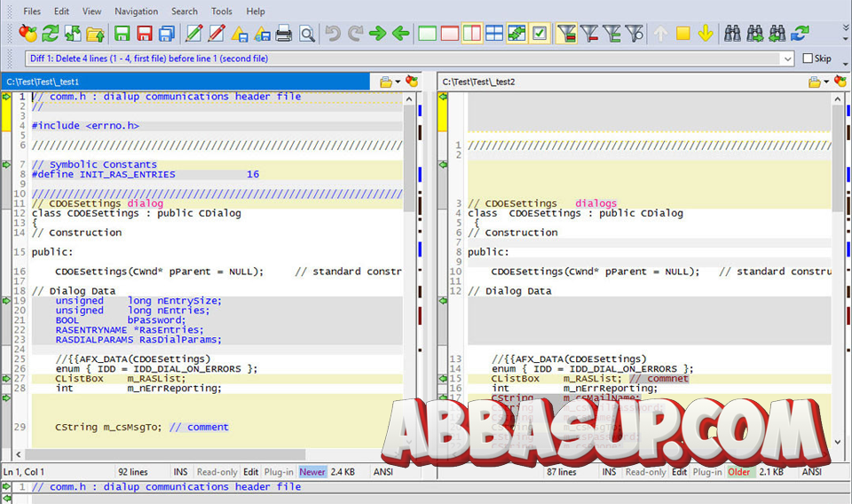Go to previous difference with up arrow
Viewport: 852px width, 504px height.
pyautogui.click(x=660, y=34)
